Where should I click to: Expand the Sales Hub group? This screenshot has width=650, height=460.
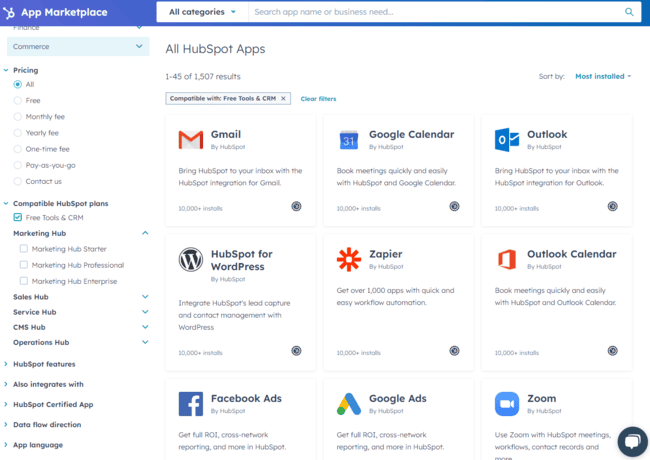(x=145, y=297)
